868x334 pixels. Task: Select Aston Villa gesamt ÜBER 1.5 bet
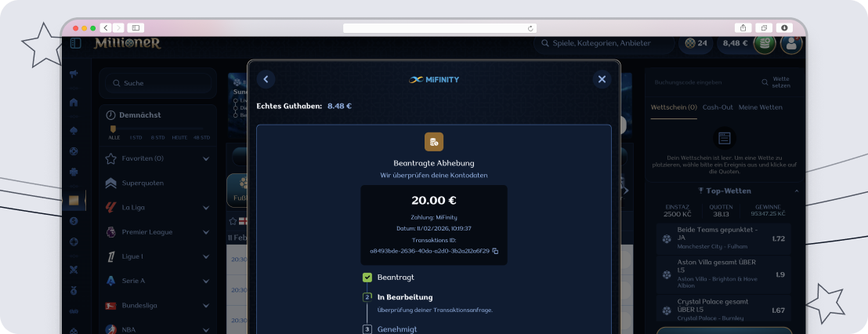coord(724,274)
